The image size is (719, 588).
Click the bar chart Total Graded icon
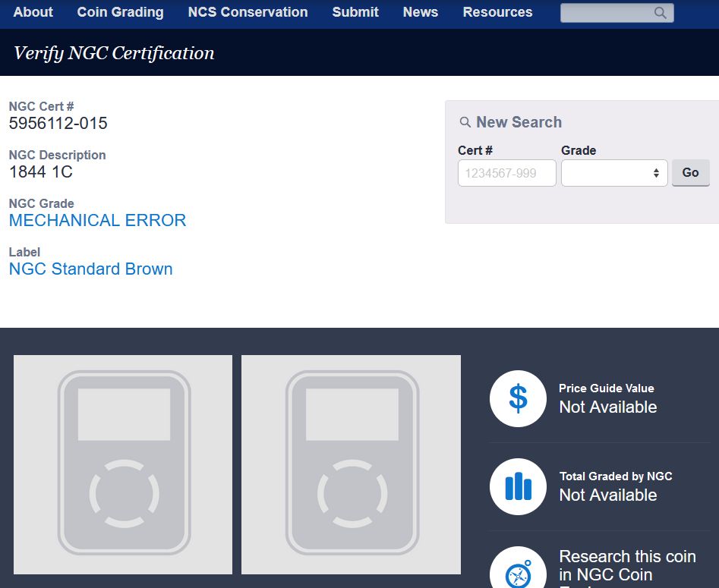(x=518, y=486)
